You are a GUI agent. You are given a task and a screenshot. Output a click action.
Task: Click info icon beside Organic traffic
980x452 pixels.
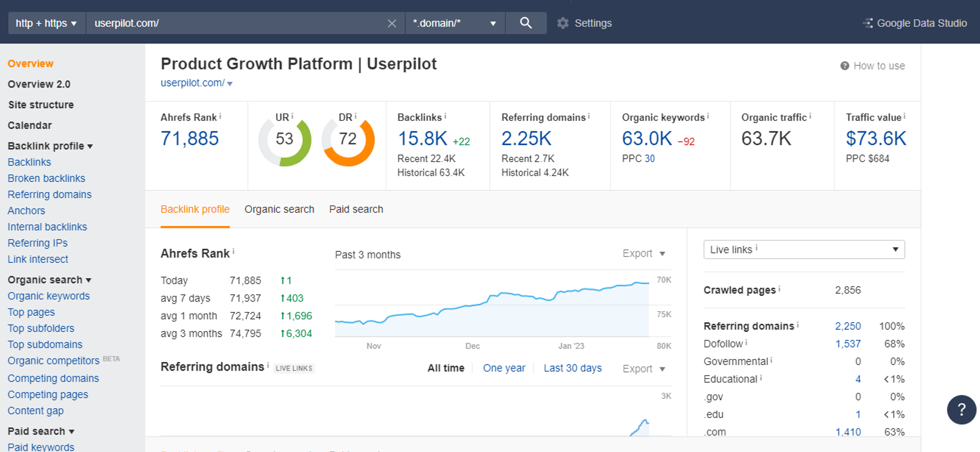pyautogui.click(x=810, y=116)
